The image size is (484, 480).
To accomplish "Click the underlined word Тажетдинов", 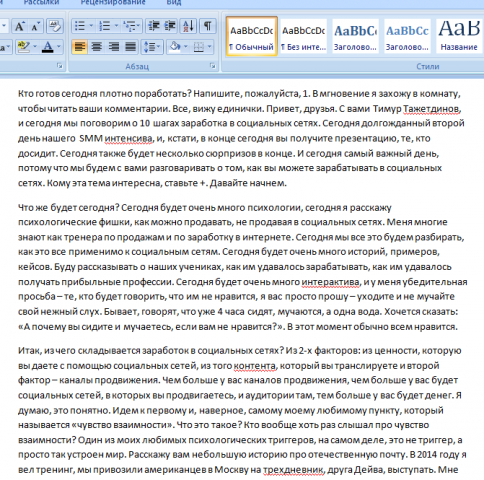I will [x=432, y=109].
